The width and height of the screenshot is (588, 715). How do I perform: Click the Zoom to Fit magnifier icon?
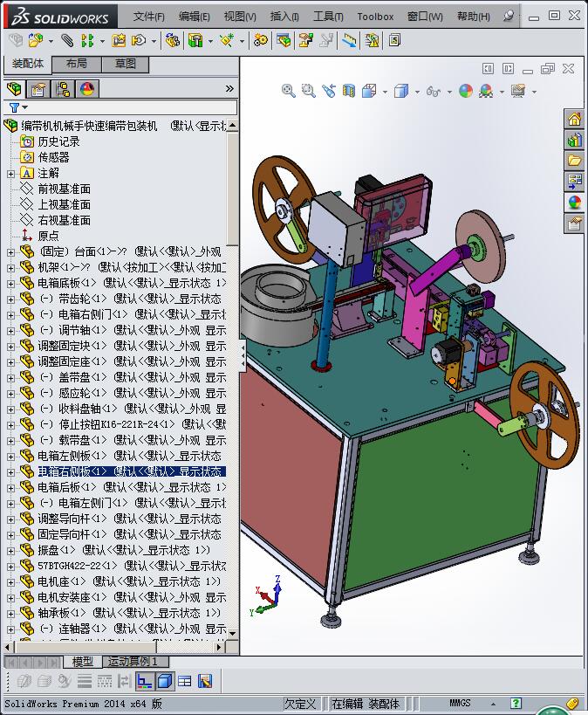(289, 91)
